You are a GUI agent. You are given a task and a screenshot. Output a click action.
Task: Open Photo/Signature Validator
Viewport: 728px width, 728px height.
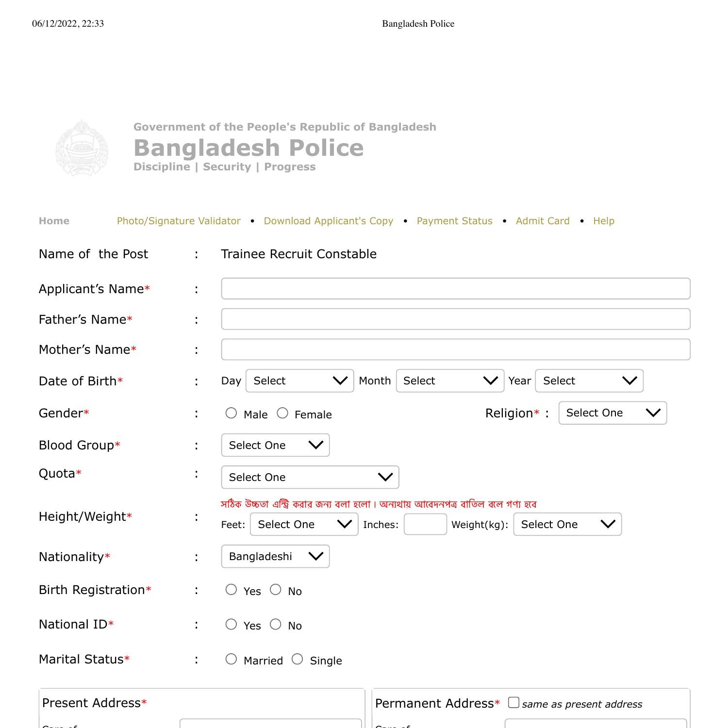tap(179, 221)
